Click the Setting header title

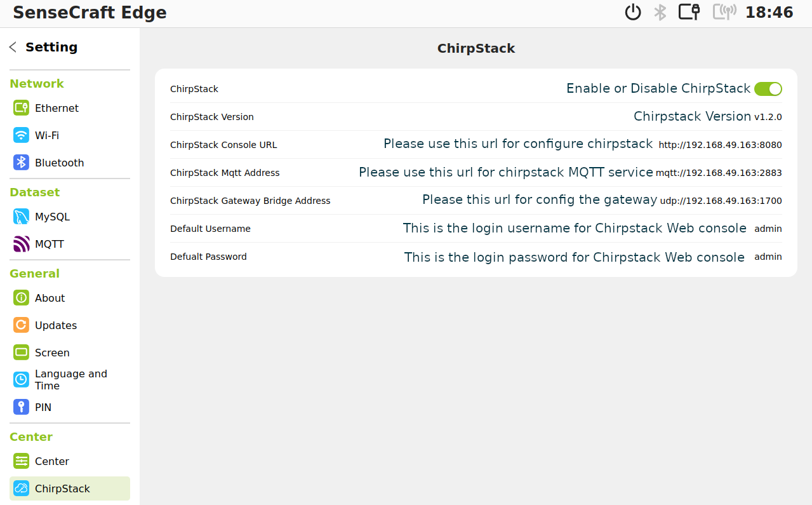(51, 47)
